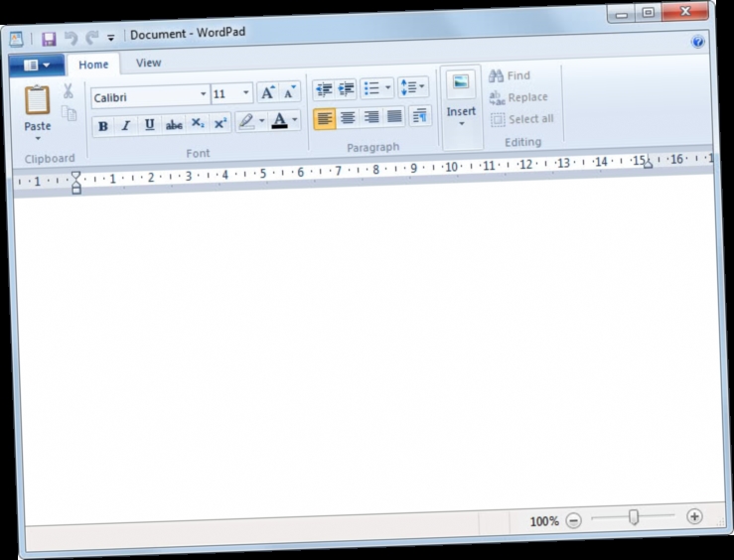Image resolution: width=734 pixels, height=560 pixels.
Task: Open the font size dropdown arrow
Action: tap(245, 92)
